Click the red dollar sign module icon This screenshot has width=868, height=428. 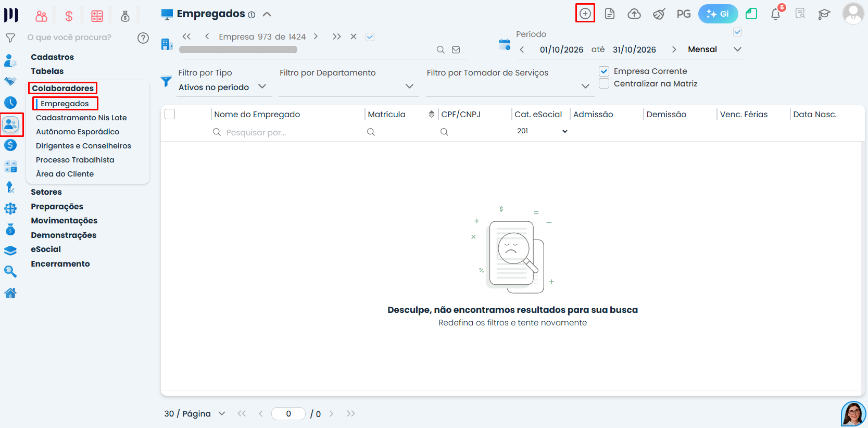click(69, 16)
